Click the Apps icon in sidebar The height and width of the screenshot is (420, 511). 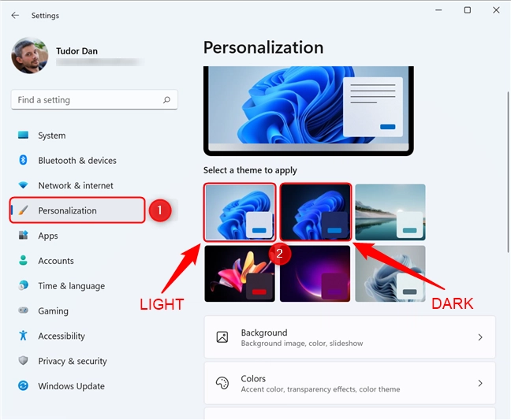point(23,235)
